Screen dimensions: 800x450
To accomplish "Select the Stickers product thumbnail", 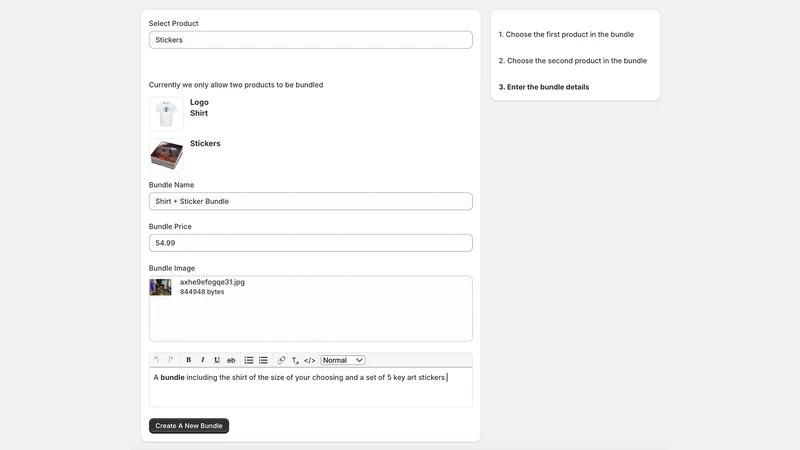I will click(166, 155).
